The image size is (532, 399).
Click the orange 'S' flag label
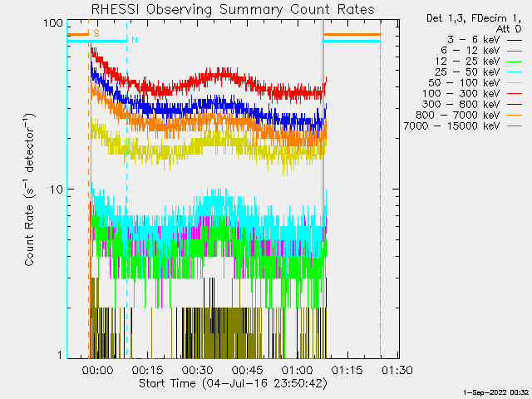(96, 33)
